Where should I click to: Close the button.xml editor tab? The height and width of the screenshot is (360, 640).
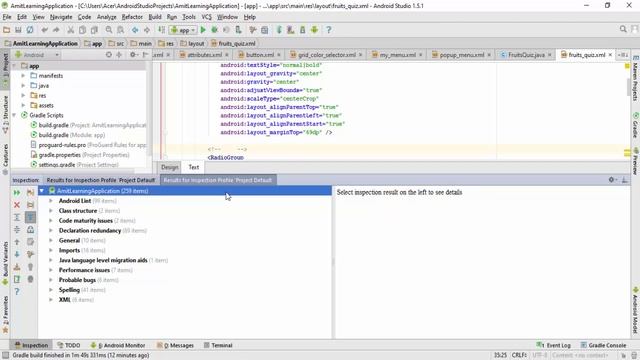click(279, 55)
